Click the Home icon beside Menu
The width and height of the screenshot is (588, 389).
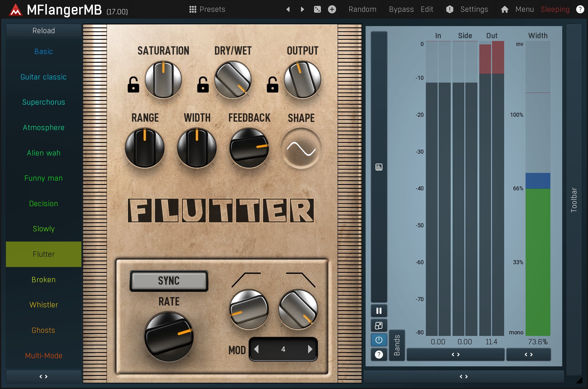coord(504,9)
